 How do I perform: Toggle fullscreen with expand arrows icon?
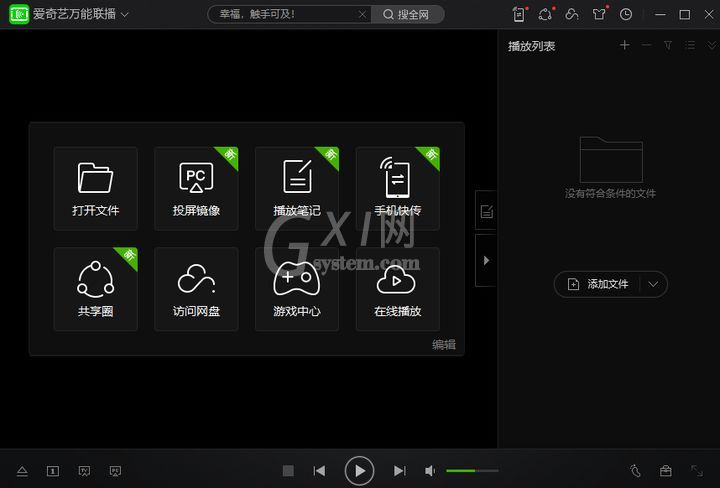tap(697, 471)
